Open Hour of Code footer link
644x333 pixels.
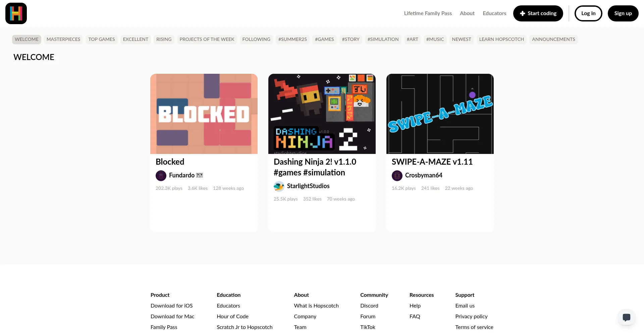[x=232, y=317]
